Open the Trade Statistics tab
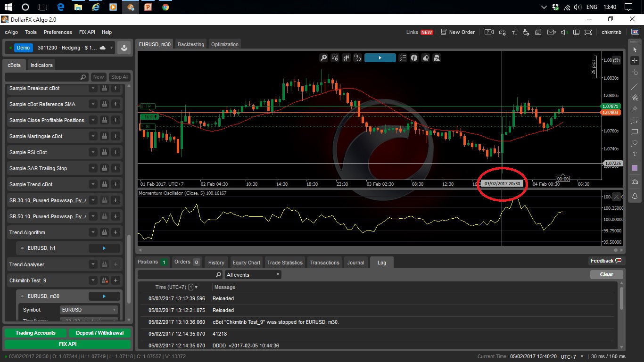Viewport: 644px width, 362px height. coord(285,263)
